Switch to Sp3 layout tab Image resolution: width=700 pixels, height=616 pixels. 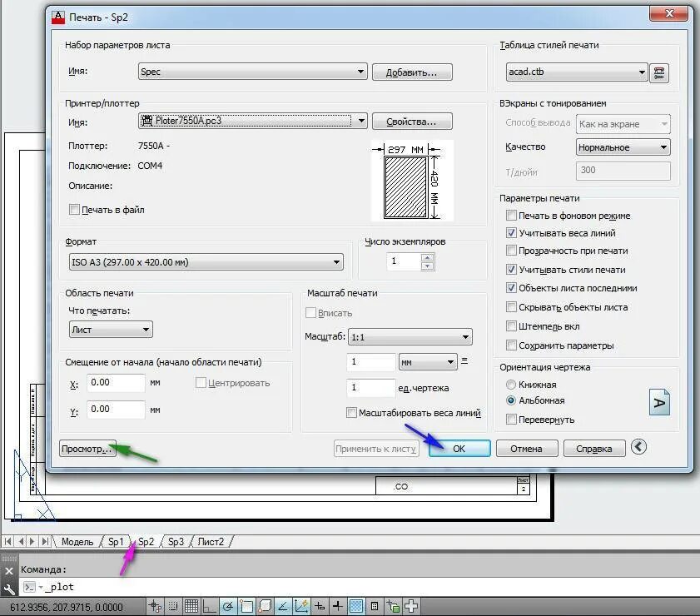[x=176, y=541]
